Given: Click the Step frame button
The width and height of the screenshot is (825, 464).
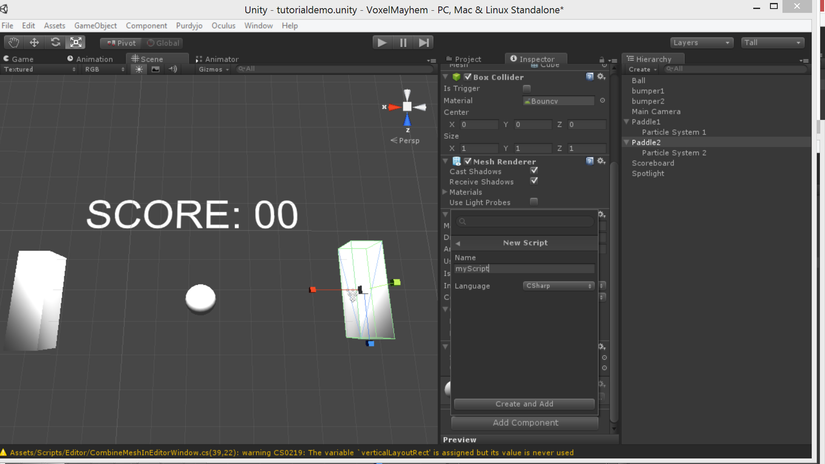Looking at the screenshot, I should [424, 43].
